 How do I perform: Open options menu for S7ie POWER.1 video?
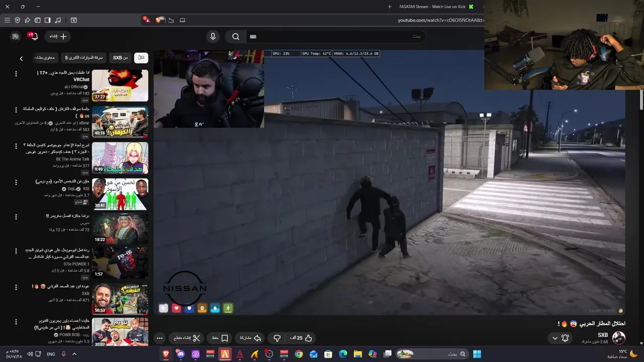click(x=16, y=250)
